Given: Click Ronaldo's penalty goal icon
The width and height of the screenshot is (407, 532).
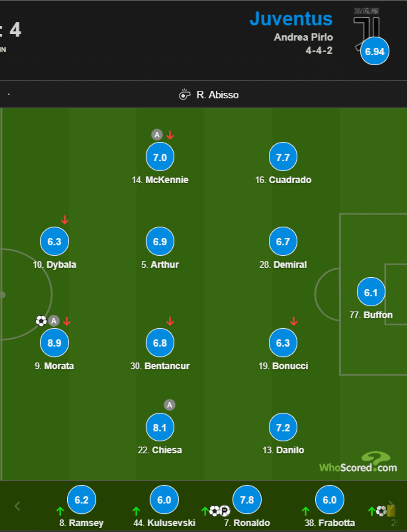Looking at the screenshot, I should [224, 511].
